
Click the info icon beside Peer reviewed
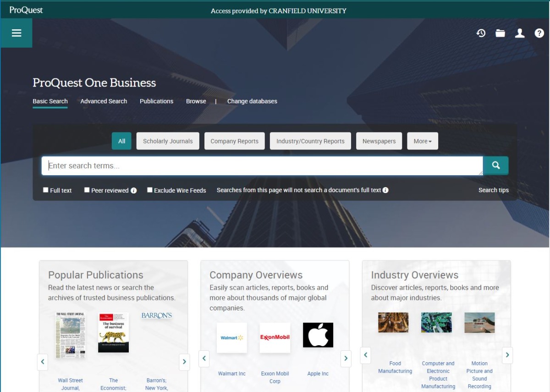point(133,190)
